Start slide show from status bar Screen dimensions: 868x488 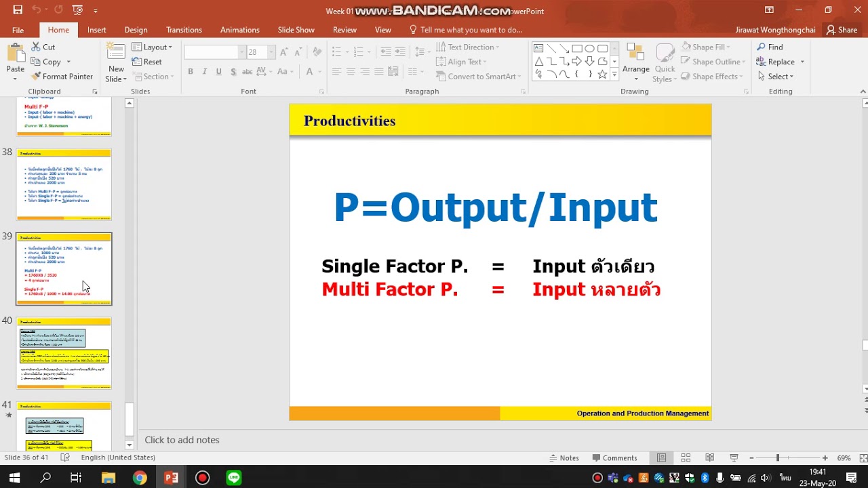click(734, 458)
